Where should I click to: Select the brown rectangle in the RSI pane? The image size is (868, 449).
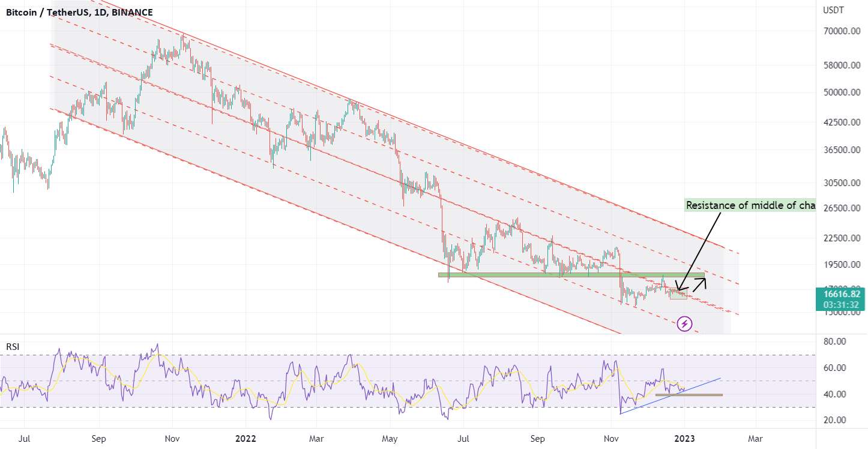pos(689,395)
